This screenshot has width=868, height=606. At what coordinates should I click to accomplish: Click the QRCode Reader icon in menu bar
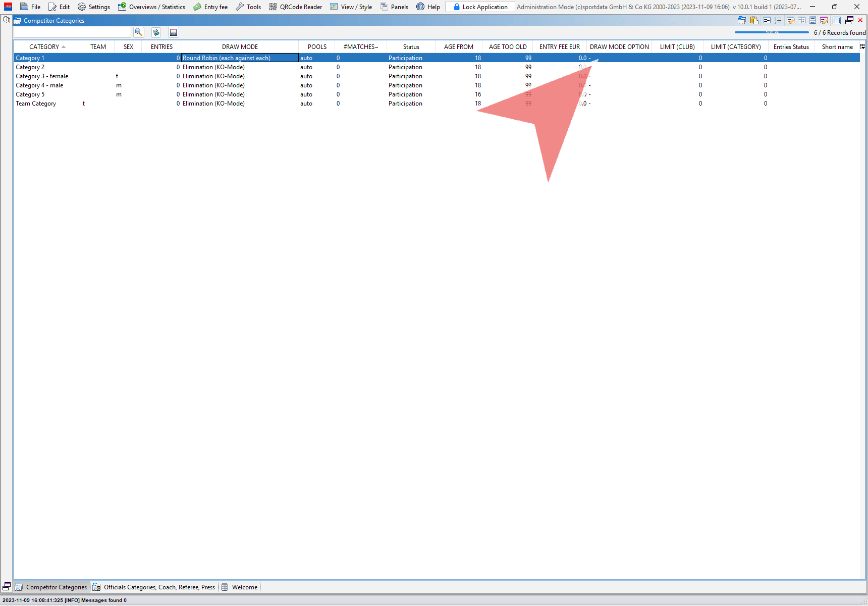click(273, 7)
